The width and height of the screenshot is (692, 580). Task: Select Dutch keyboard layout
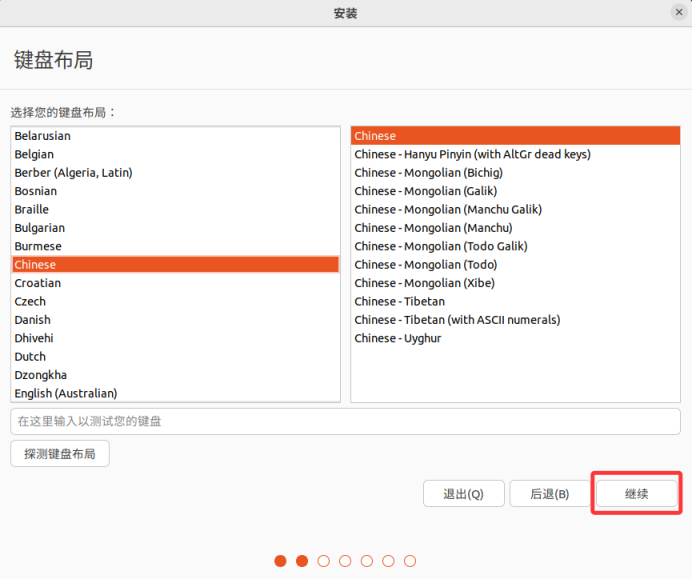(175, 357)
